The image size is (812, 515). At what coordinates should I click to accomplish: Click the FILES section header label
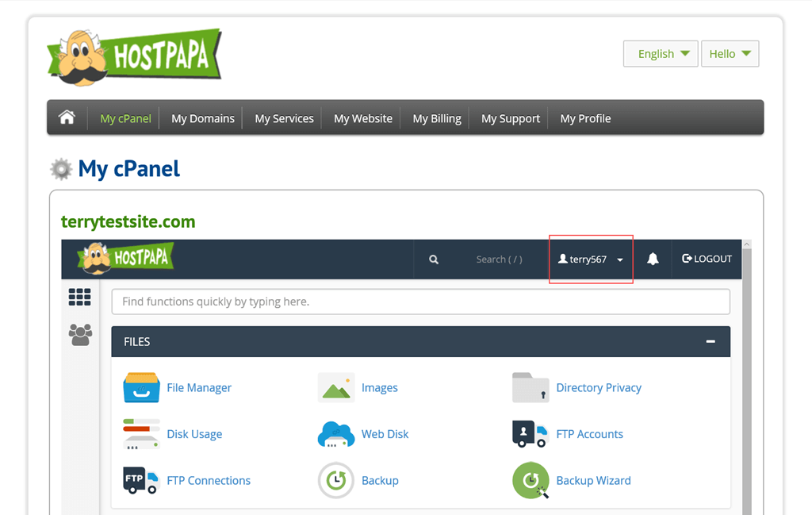point(136,342)
